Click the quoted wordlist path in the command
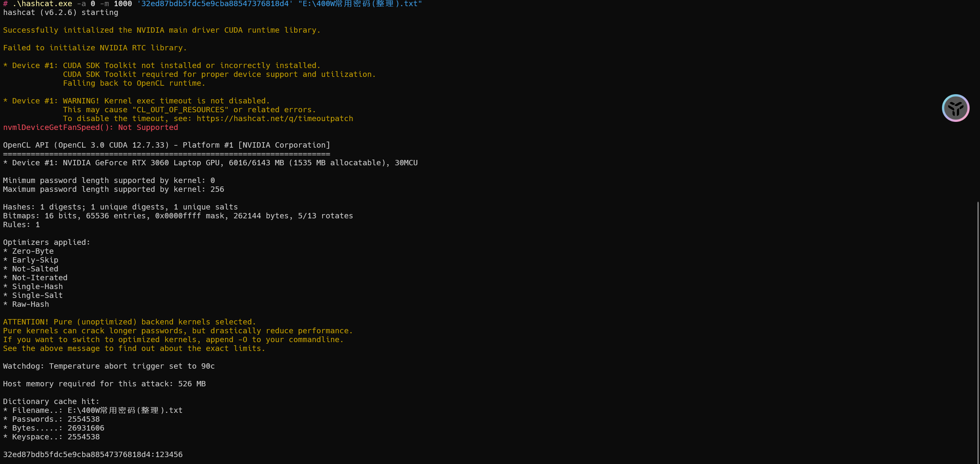The width and height of the screenshot is (980, 464). pyautogui.click(x=360, y=4)
